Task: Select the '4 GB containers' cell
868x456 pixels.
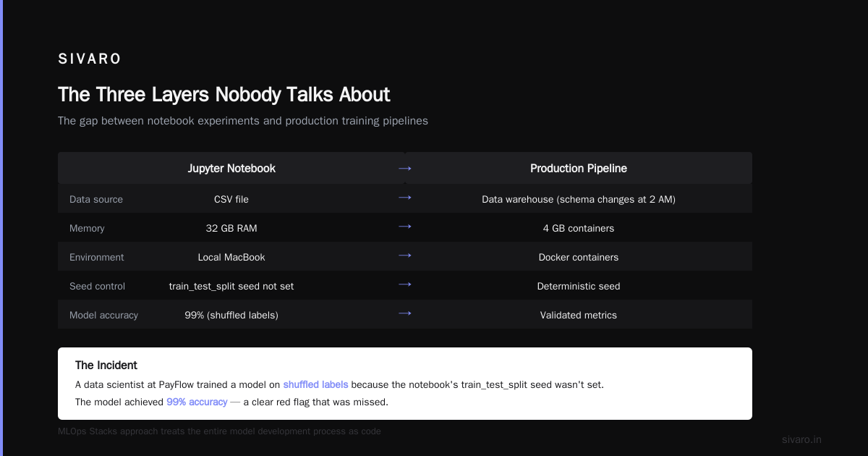Action: tap(579, 228)
